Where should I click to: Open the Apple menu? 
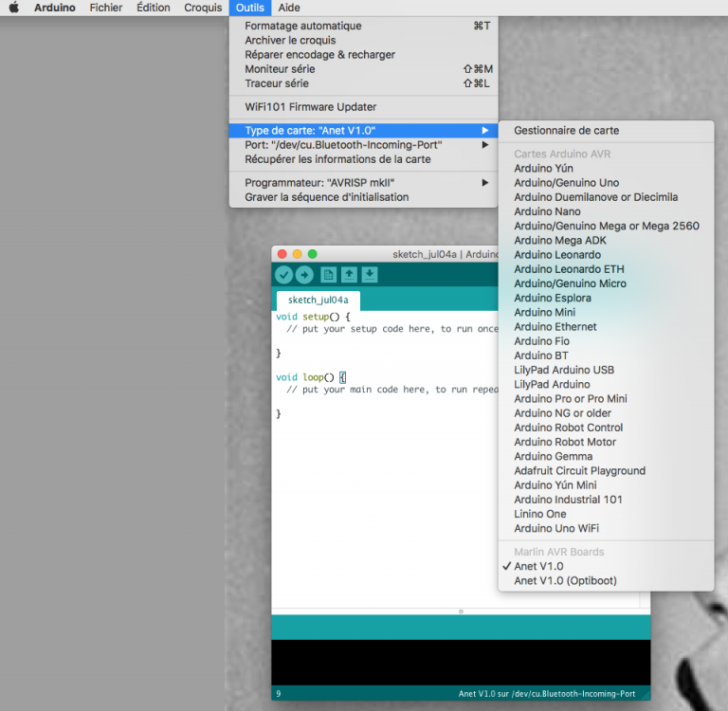coord(14,8)
